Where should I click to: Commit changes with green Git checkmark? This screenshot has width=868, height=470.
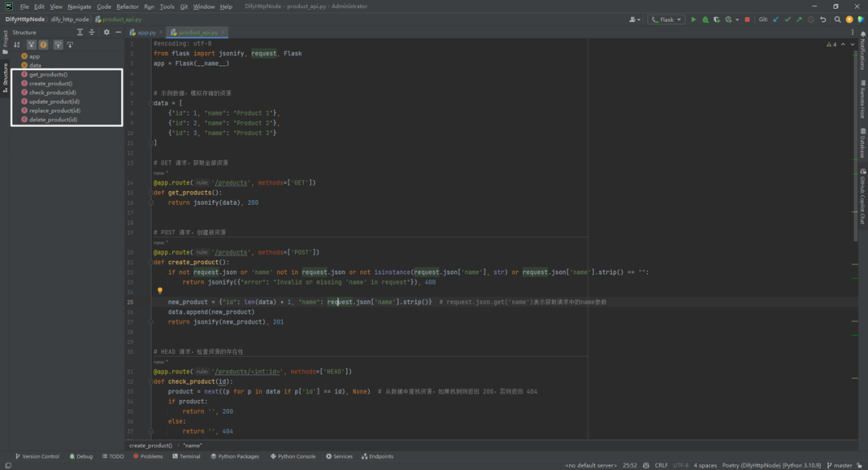788,19
